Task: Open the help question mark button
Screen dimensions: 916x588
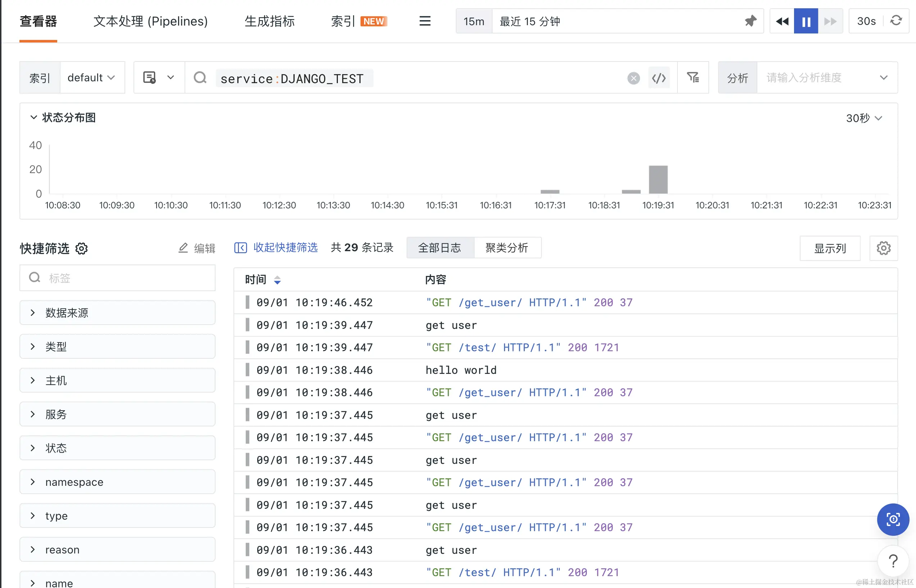Action: [x=893, y=561]
